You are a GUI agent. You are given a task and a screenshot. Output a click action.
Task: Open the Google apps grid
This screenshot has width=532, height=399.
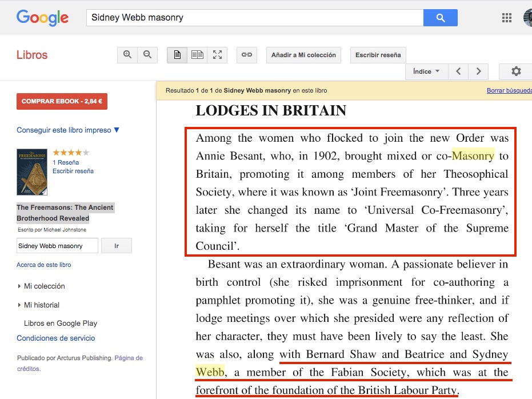tap(506, 18)
